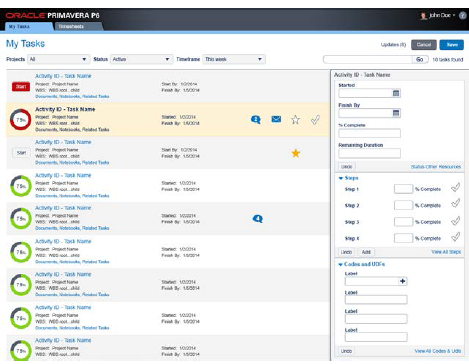Focus the task search input field
This screenshot has width=469, height=364.
coord(368,59)
